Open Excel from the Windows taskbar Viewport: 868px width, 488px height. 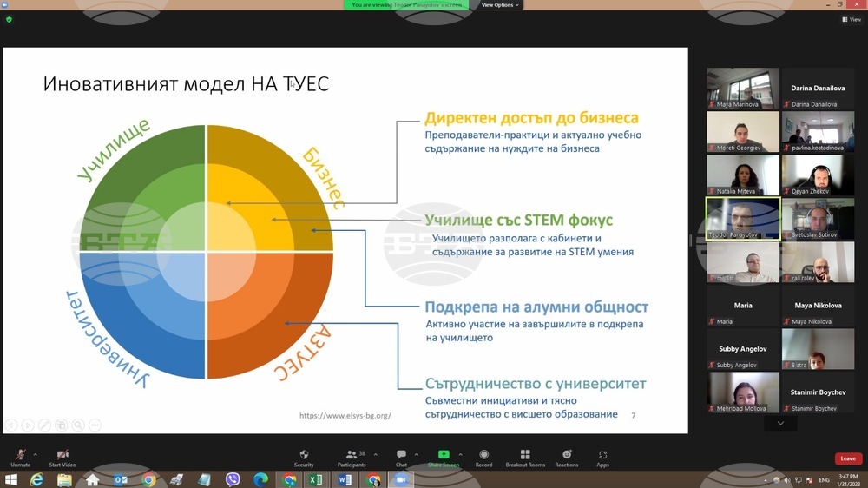(316, 479)
